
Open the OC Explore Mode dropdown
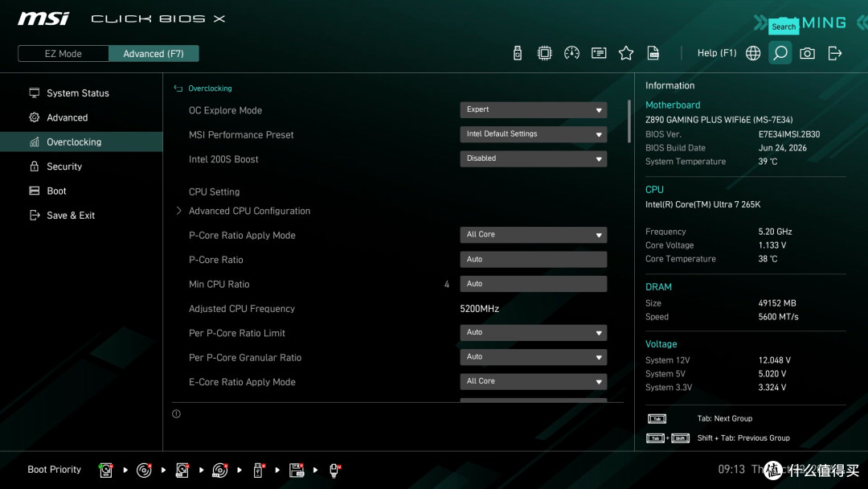533,109
